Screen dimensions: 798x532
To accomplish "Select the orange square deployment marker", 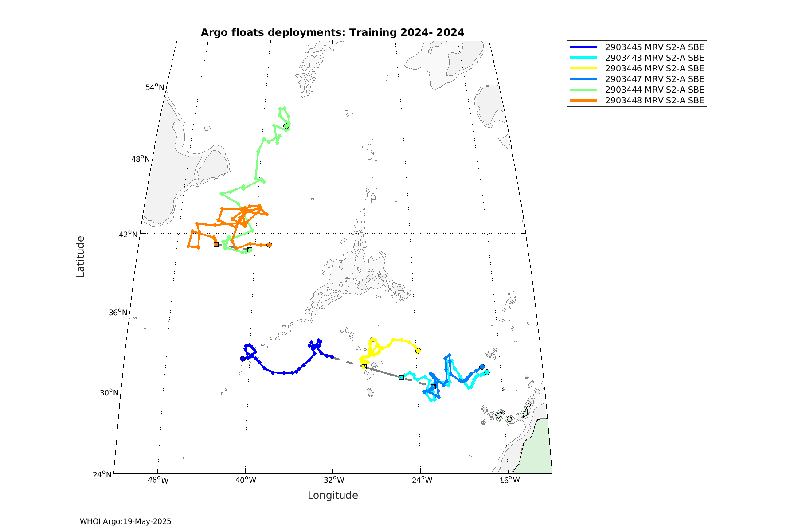I will (216, 244).
